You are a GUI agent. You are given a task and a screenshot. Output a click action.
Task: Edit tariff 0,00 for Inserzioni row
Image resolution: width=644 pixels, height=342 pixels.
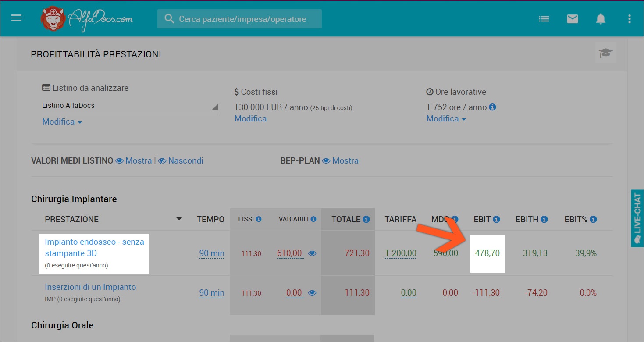[409, 292]
